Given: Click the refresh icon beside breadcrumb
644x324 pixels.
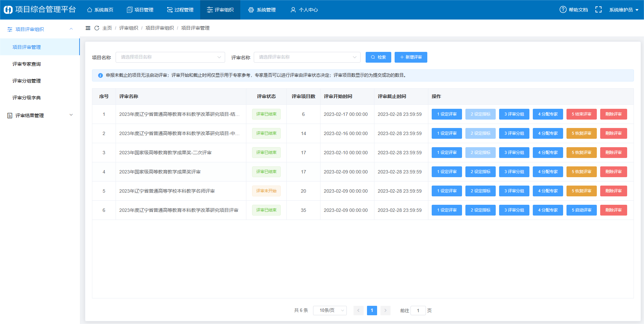Looking at the screenshot, I should [x=97, y=28].
